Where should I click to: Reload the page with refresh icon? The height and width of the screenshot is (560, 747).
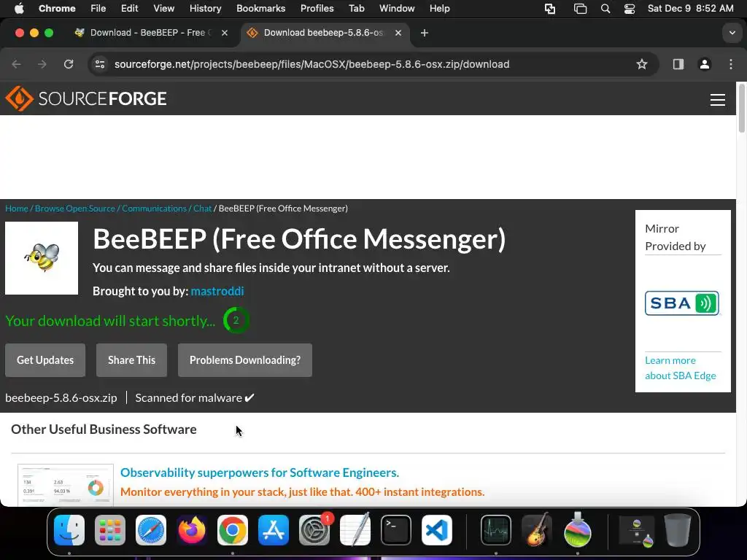coord(69,64)
